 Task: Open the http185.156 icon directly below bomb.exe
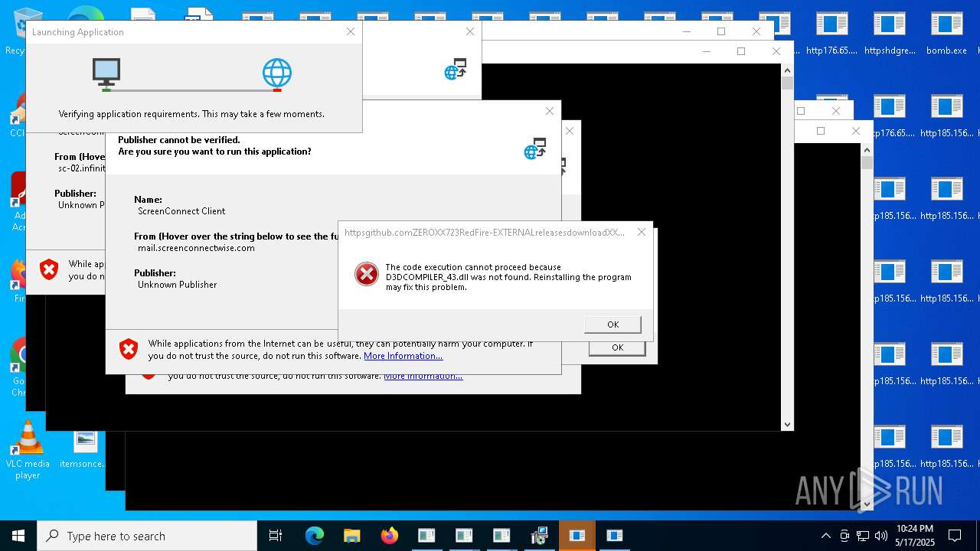[x=946, y=116]
